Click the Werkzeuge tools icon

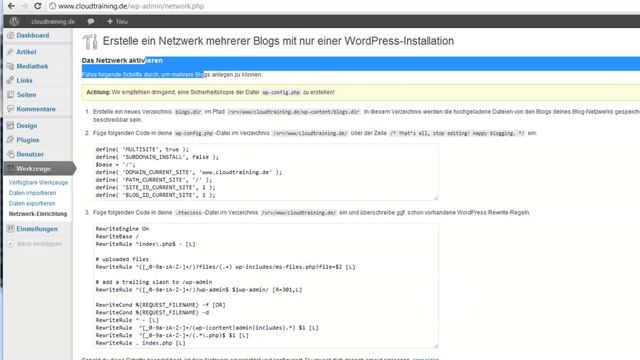point(10,169)
